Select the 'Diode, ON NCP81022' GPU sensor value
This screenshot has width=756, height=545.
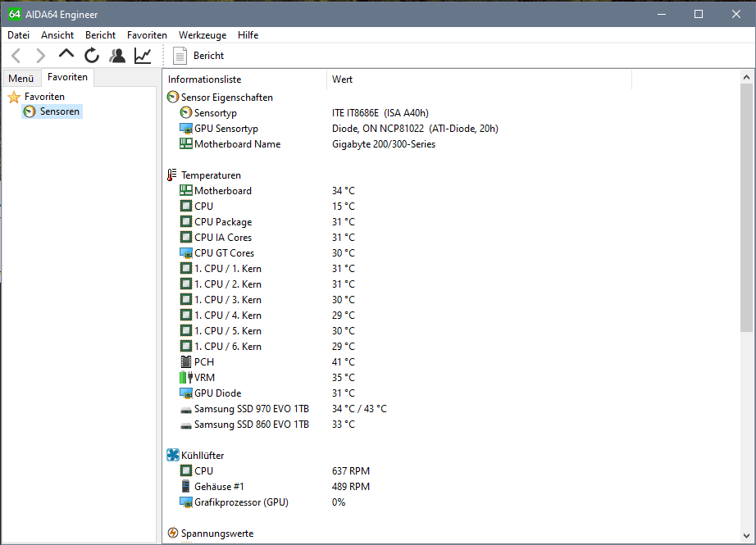click(x=415, y=129)
